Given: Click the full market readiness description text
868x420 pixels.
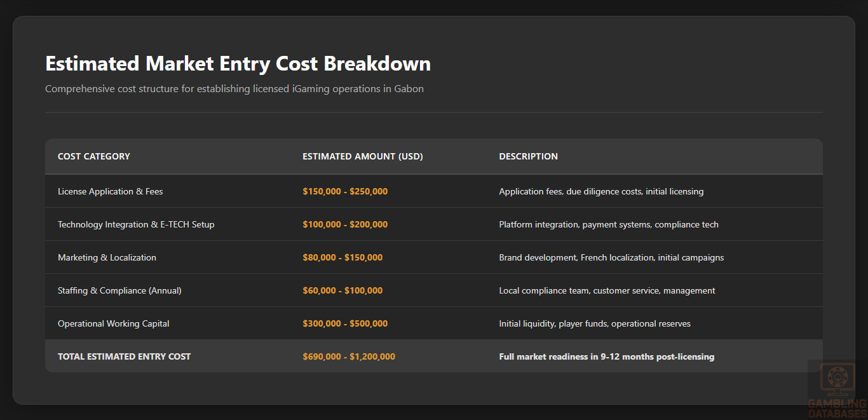Looking at the screenshot, I should [x=606, y=356].
